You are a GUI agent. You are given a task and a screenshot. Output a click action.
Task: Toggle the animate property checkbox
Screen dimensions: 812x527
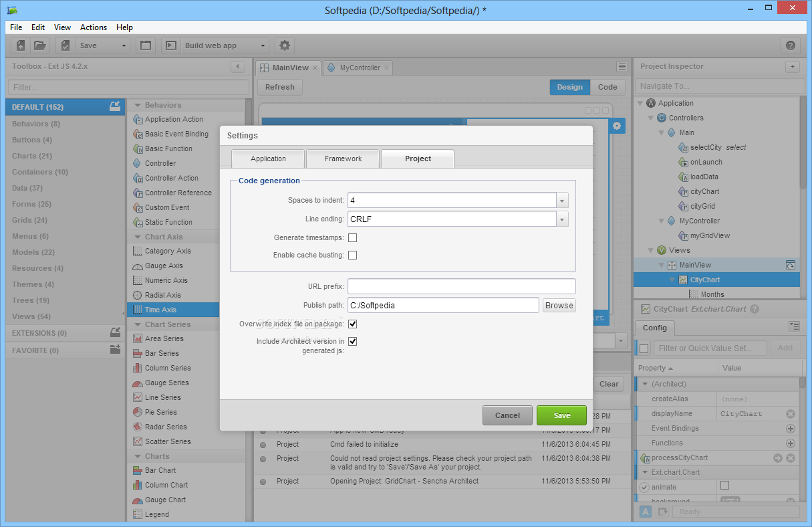point(724,486)
